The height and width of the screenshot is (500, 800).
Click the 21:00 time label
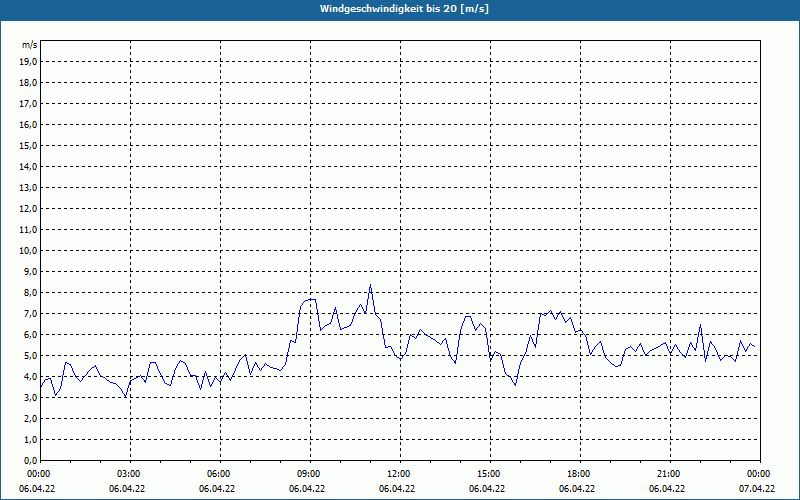click(670, 474)
